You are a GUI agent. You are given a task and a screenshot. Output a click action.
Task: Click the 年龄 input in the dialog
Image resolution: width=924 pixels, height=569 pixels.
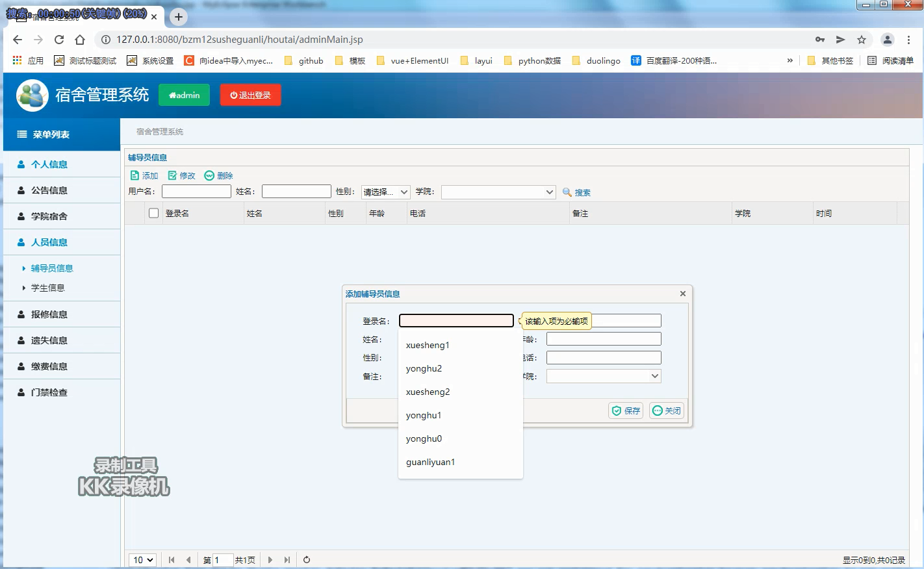(604, 339)
